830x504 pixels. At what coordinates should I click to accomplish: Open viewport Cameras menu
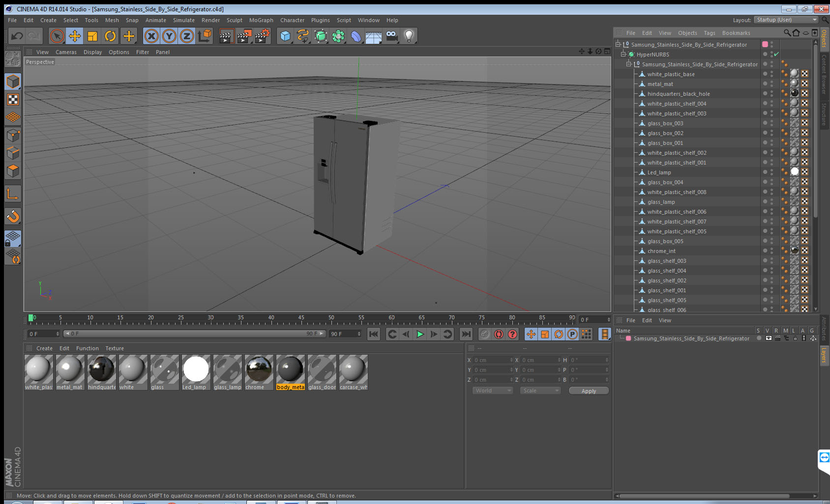(x=66, y=52)
